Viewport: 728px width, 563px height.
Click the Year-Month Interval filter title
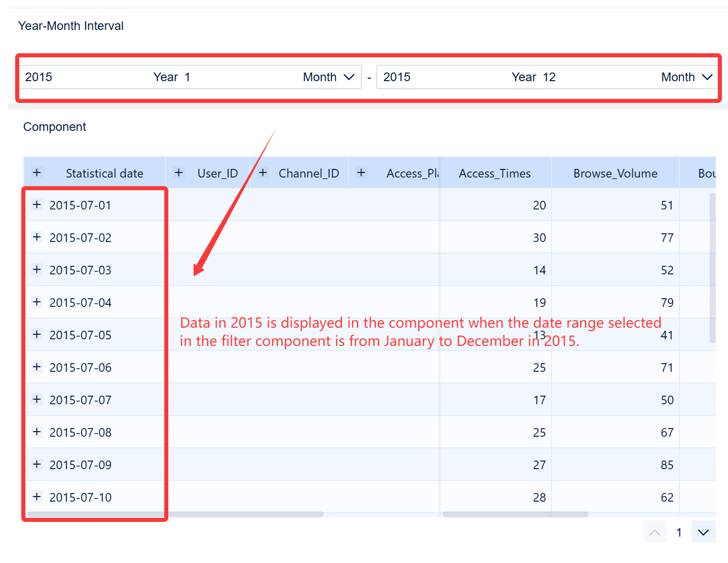click(70, 25)
